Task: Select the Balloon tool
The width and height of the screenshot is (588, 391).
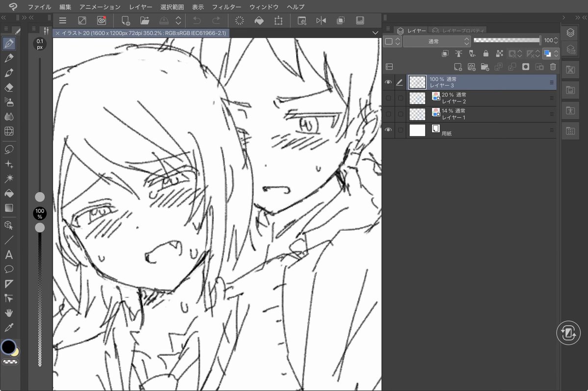Action: click(9, 269)
